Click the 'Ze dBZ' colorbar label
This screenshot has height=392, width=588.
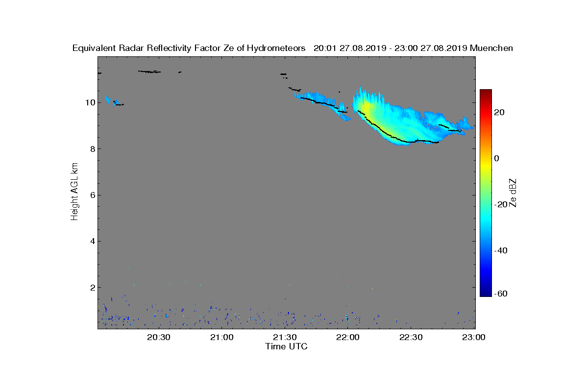click(514, 193)
